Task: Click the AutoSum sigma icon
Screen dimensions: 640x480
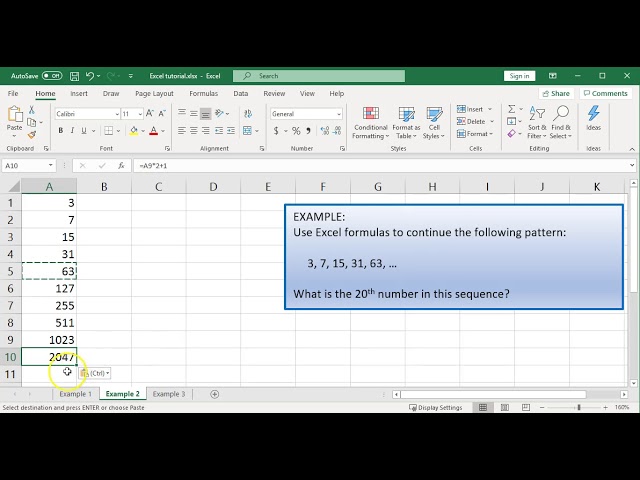Action: (x=511, y=109)
